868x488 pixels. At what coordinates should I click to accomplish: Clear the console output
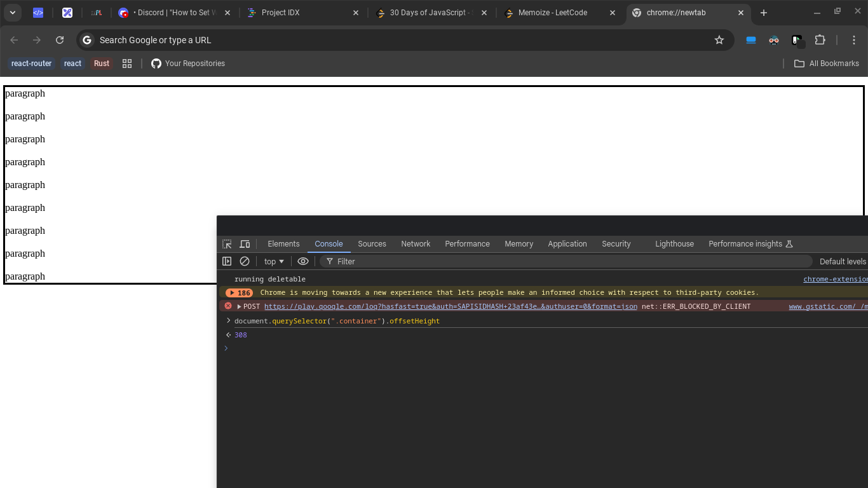tap(245, 261)
